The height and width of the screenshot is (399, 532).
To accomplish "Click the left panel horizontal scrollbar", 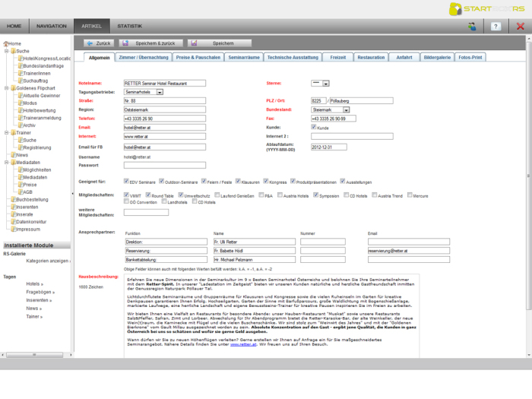I will pos(35,355).
